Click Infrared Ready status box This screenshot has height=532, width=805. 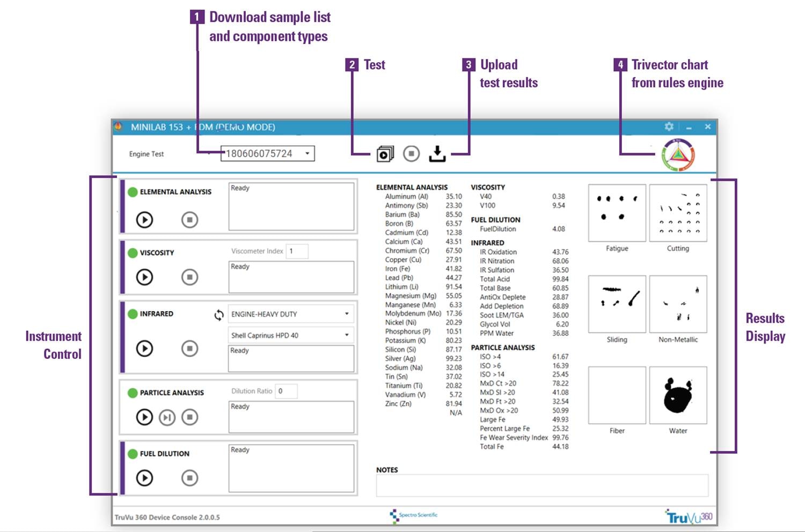(291, 358)
